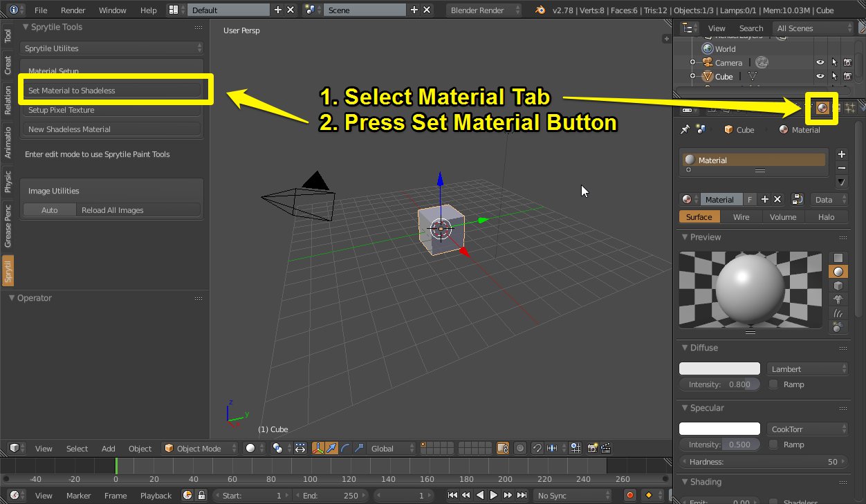Select cube preview type
Viewport: 866px width, 504px height.
(x=838, y=286)
